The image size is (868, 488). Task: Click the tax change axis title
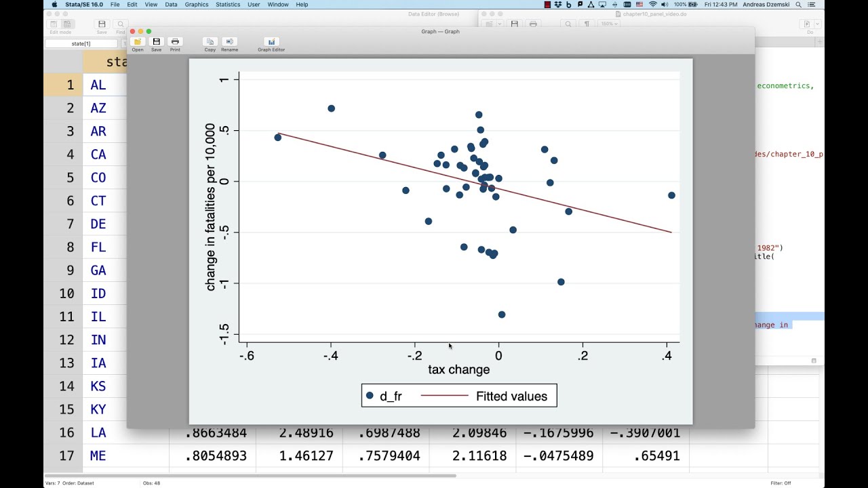click(x=459, y=370)
